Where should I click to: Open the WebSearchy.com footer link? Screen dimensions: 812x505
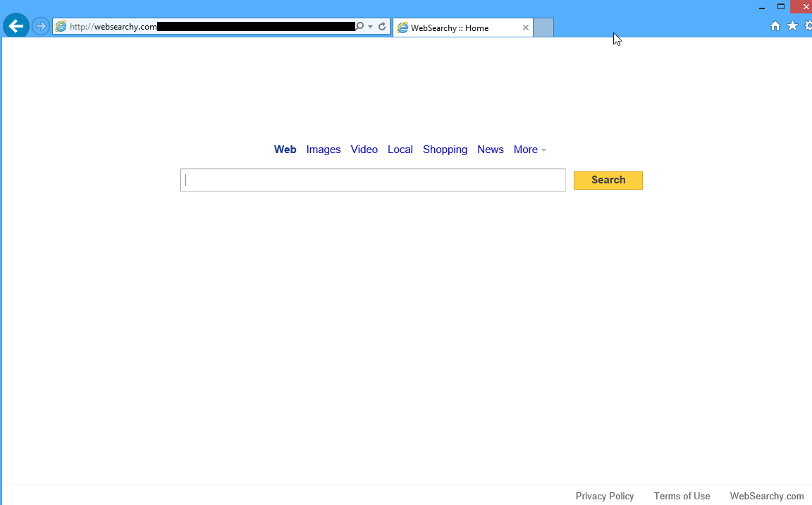coord(766,497)
